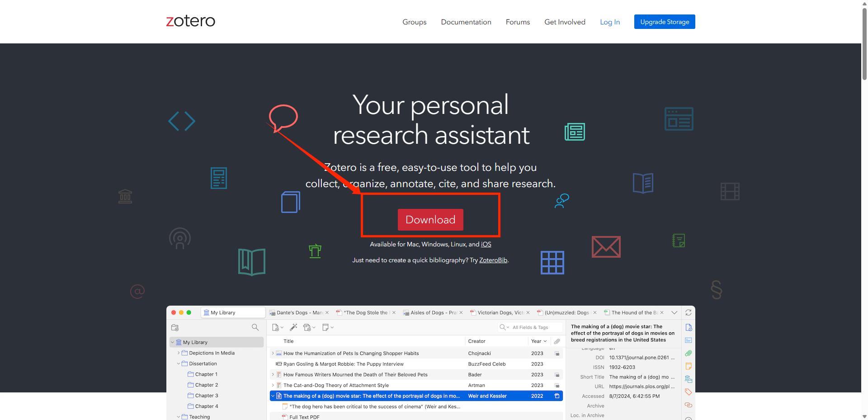Close the "The Dog Stole the" tab
Image resolution: width=868 pixels, height=420 pixels.
click(394, 312)
